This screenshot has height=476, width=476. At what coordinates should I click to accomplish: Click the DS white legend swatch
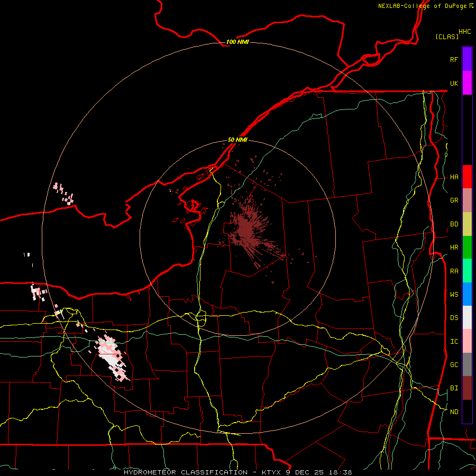point(467,317)
